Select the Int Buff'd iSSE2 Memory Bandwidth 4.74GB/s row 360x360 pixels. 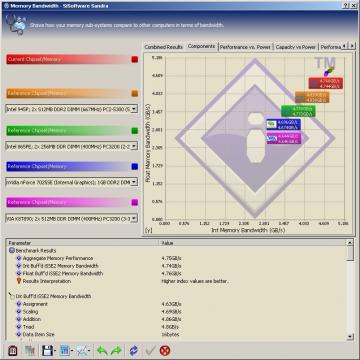coord(177,266)
